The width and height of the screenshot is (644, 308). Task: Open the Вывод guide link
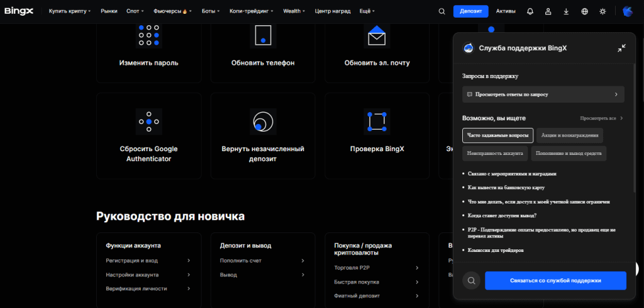click(x=262, y=275)
